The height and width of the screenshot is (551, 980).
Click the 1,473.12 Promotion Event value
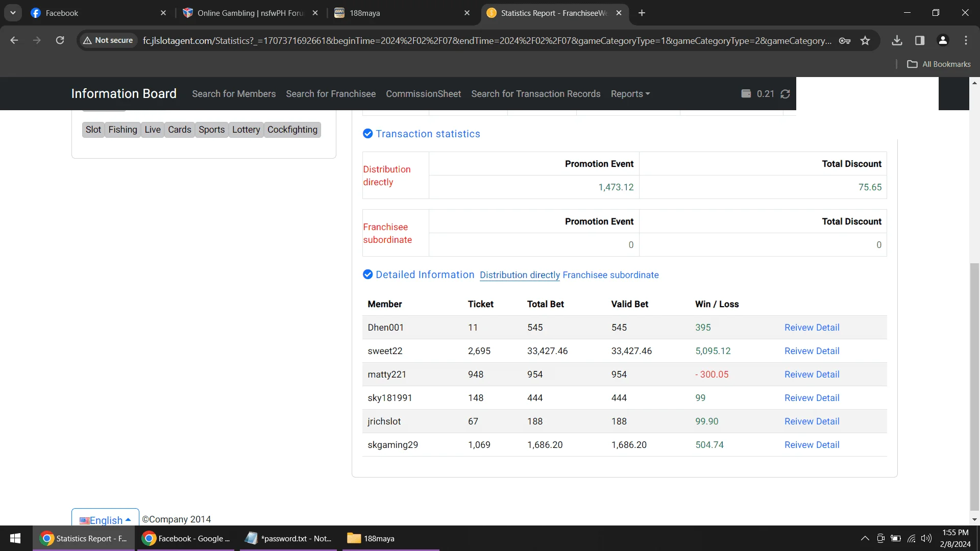(x=616, y=187)
